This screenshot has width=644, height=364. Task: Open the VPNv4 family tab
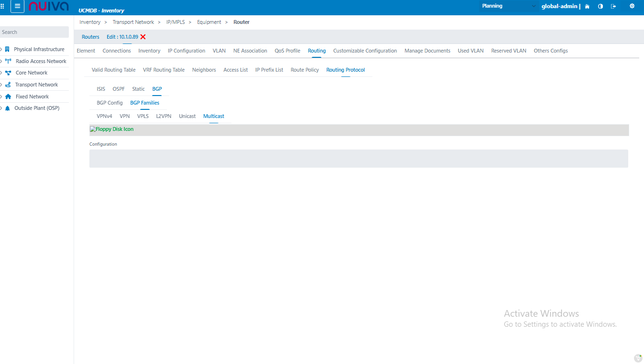(104, 116)
